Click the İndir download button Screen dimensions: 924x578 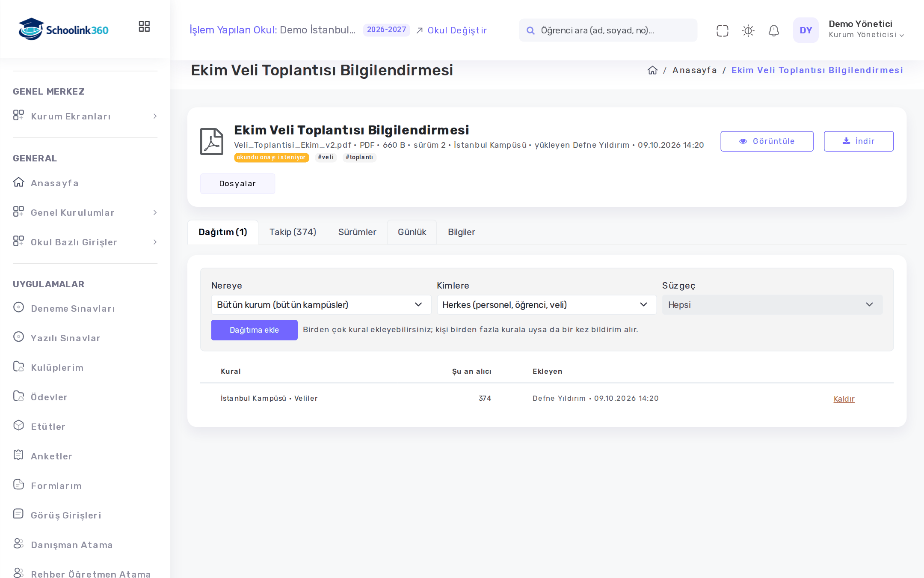(x=859, y=141)
